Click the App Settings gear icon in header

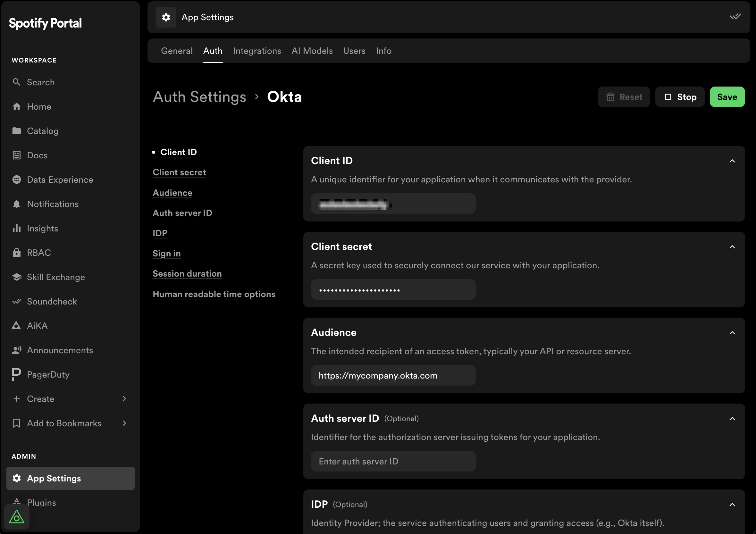point(166,17)
